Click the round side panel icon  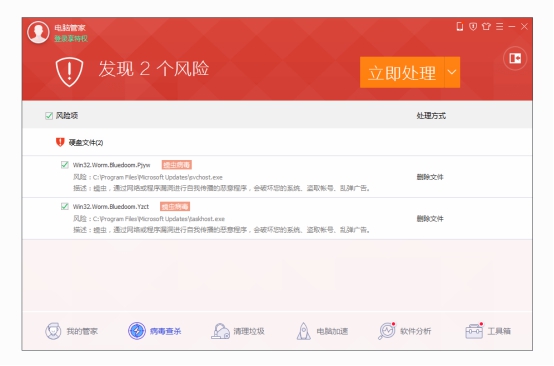(515, 58)
